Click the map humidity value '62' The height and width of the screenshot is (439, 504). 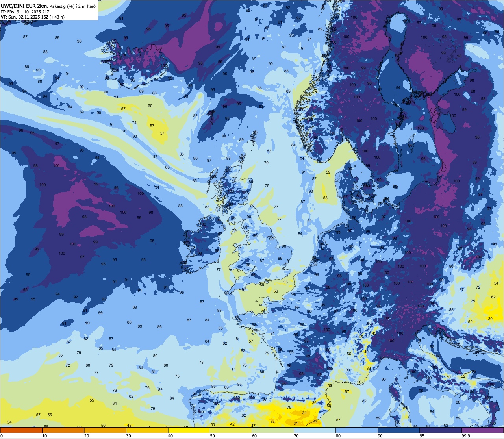coord(493,297)
